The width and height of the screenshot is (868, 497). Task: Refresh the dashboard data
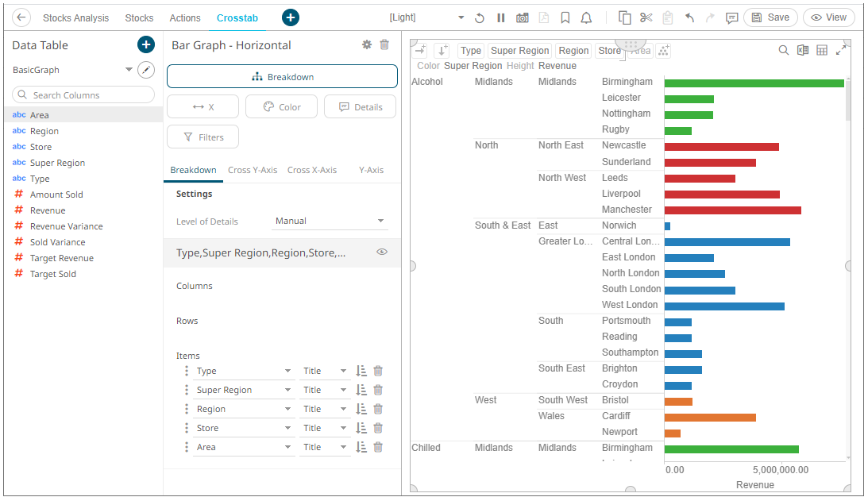click(x=480, y=17)
